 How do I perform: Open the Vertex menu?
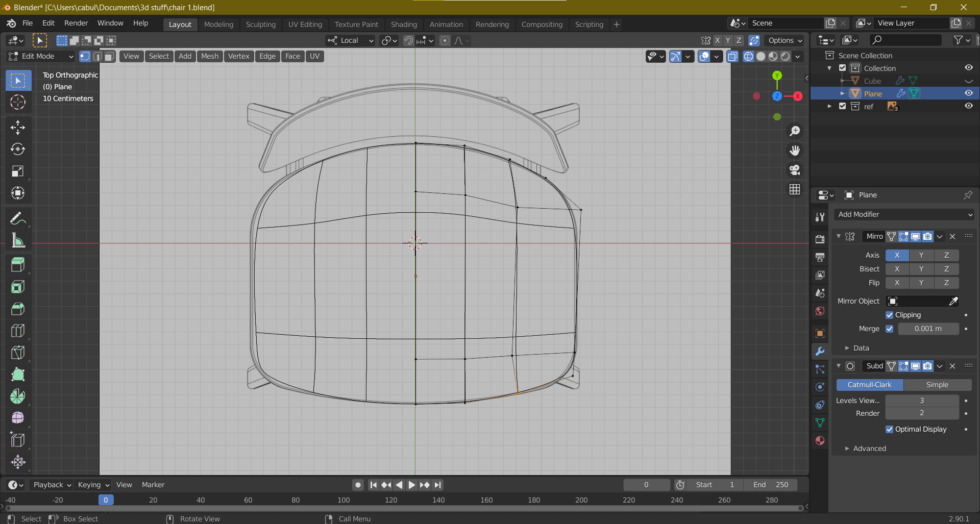(x=238, y=56)
